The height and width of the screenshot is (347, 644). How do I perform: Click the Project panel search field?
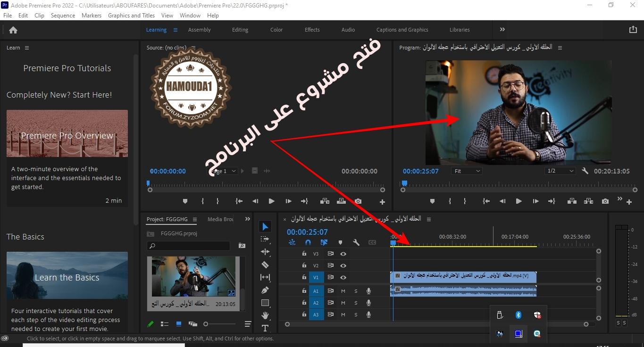tap(189, 246)
